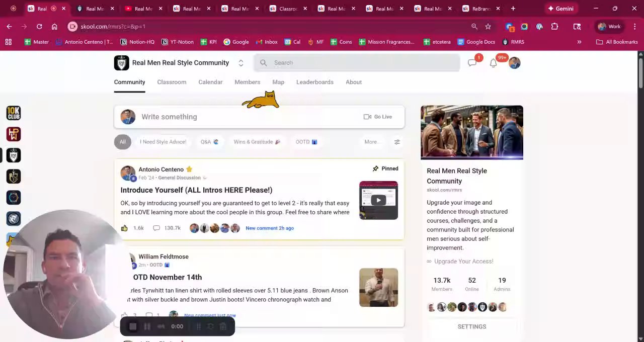The height and width of the screenshot is (342, 644).
Task: Zoom the page with the magnifier icon in address bar
Action: 474,27
